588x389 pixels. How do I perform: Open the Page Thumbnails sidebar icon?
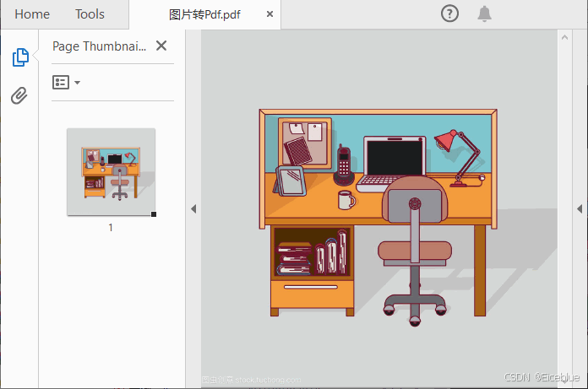coord(19,57)
